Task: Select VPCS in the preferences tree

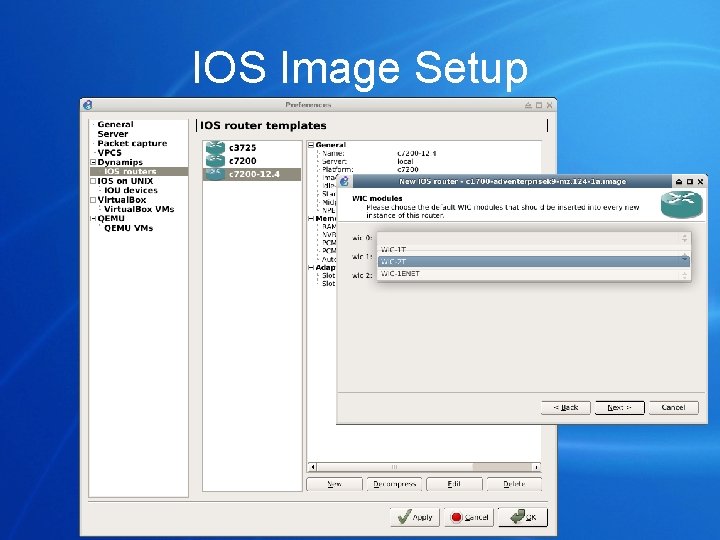Action: point(109,153)
